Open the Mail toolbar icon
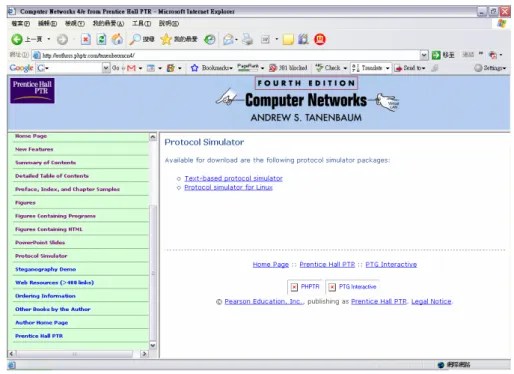 pos(228,39)
